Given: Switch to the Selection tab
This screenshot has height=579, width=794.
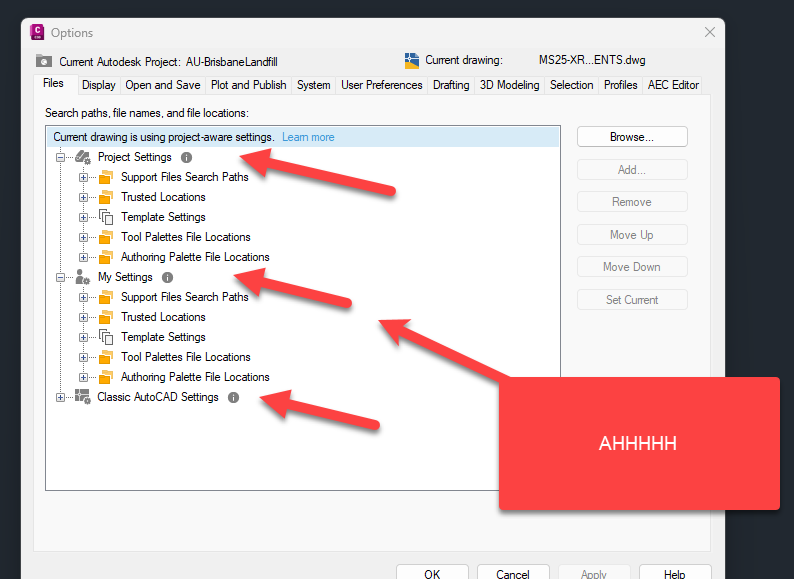Looking at the screenshot, I should pyautogui.click(x=571, y=85).
